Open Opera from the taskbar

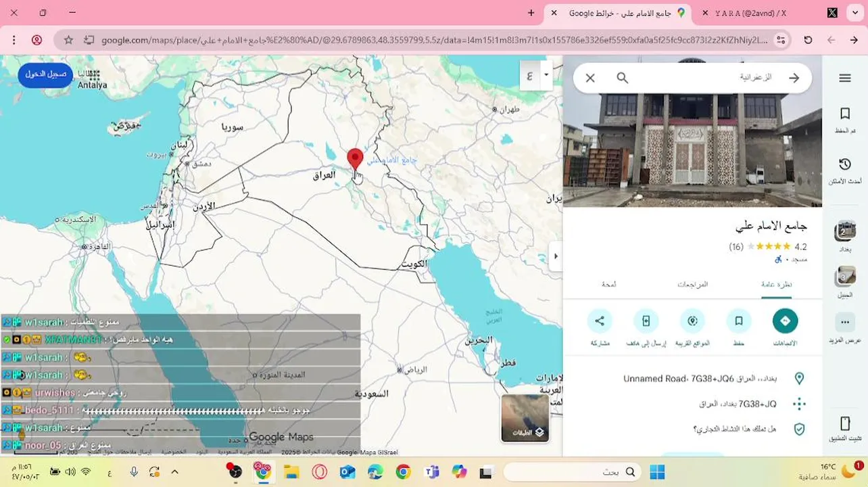319,471
